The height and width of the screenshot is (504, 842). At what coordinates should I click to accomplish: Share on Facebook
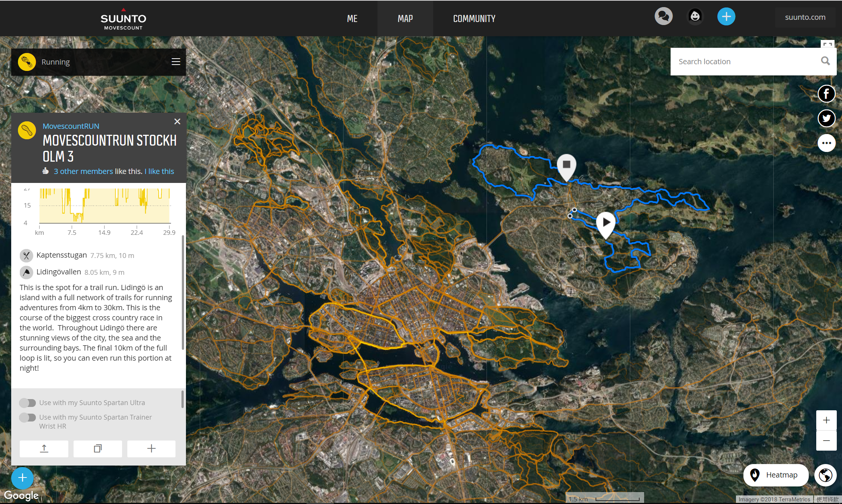point(826,94)
